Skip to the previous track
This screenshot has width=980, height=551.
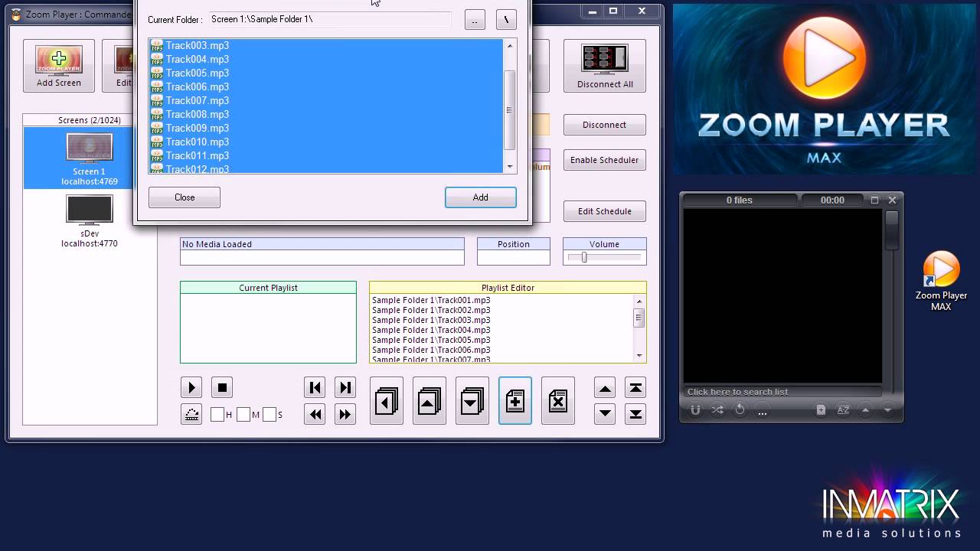pyautogui.click(x=315, y=388)
